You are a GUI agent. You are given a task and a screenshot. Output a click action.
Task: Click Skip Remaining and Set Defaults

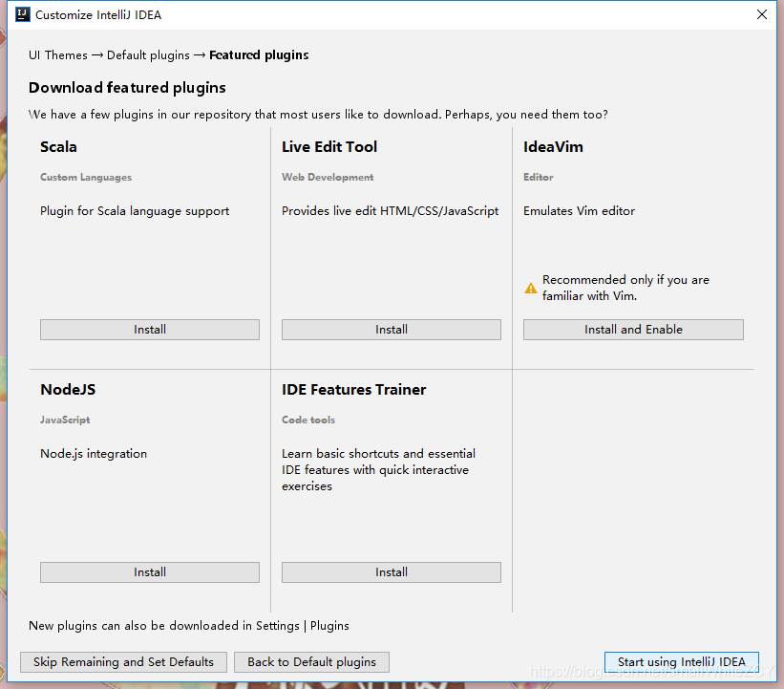[123, 662]
